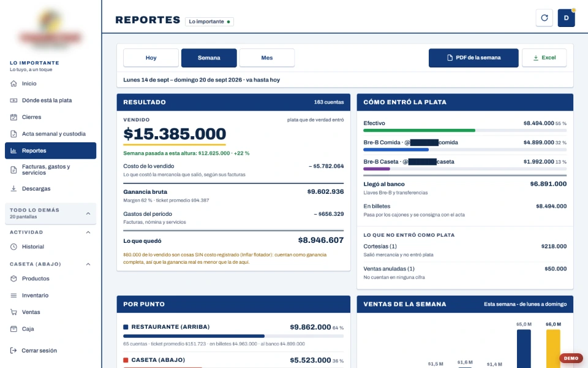Click the blurred business logo
The width and height of the screenshot is (588, 368).
[50, 29]
